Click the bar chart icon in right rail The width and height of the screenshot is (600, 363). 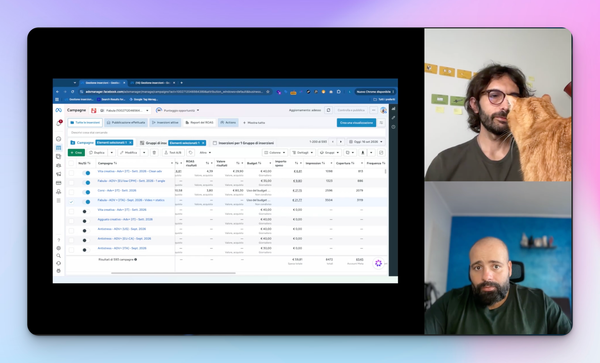pyautogui.click(x=393, y=109)
